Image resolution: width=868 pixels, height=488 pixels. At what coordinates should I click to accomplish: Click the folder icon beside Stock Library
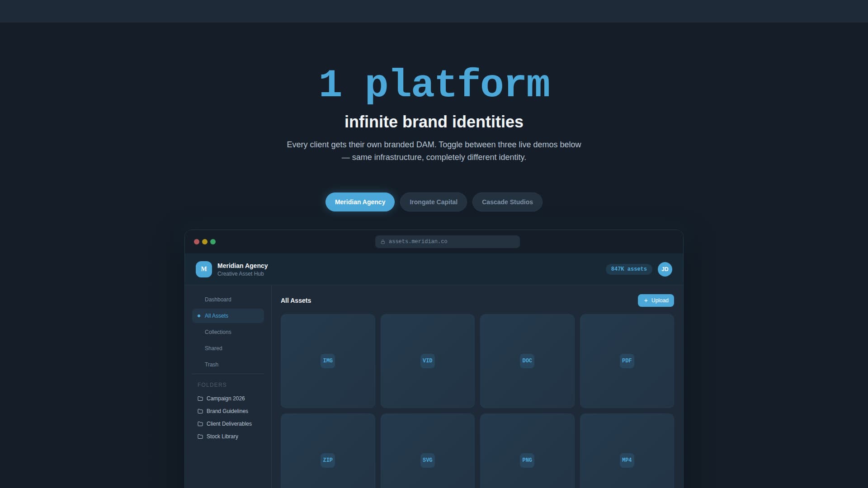click(200, 436)
